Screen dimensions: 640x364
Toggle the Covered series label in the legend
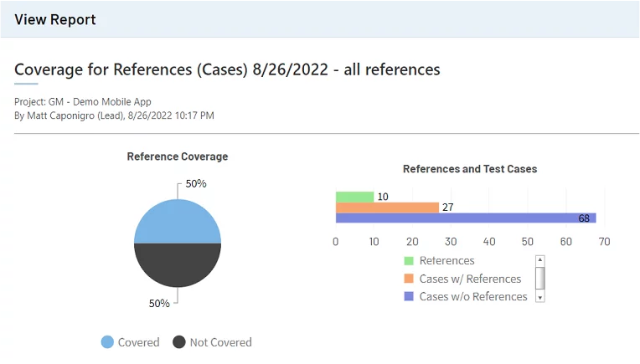[x=138, y=342]
